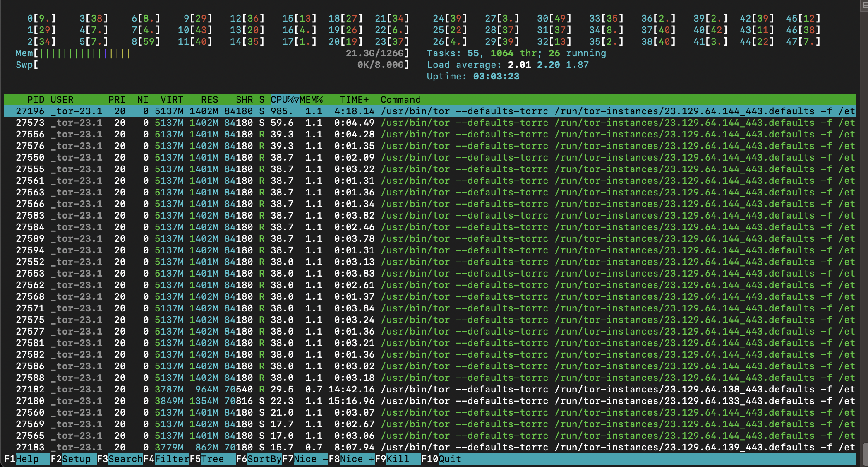The width and height of the screenshot is (868, 467).
Task: Toggle F5 Tree view
Action: click(213, 459)
